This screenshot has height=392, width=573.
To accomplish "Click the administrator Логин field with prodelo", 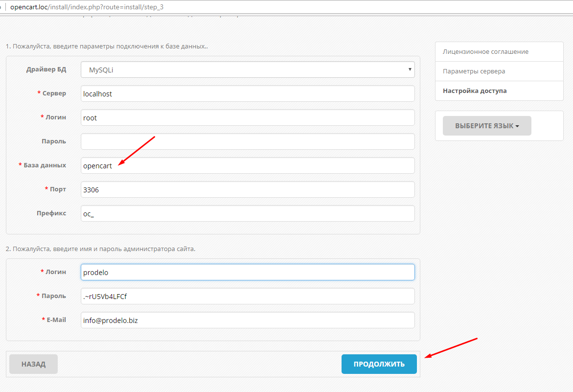I will [248, 272].
